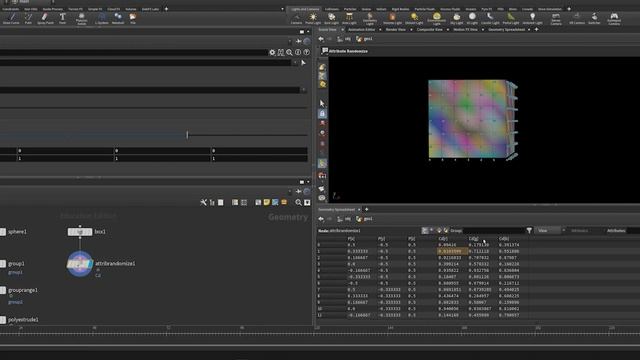Screen dimensions: 640x360
Task: Switch to the upper Geometry Spreadsheet tab
Action: tap(507, 30)
